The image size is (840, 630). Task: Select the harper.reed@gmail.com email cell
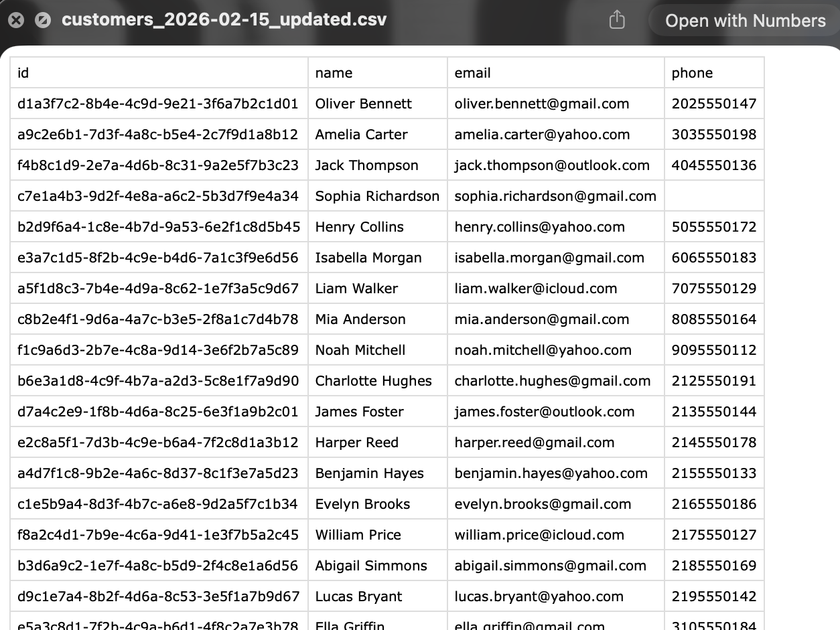(534, 443)
